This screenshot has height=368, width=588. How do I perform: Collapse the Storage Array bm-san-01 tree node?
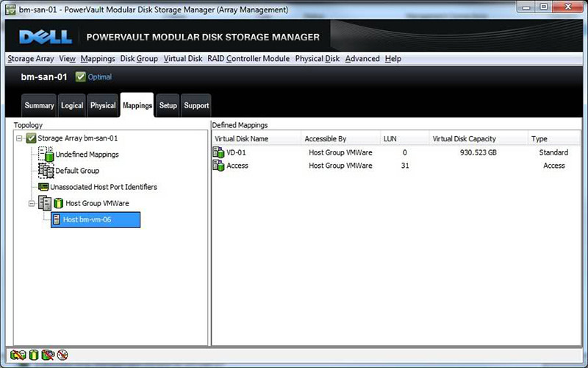[19, 138]
